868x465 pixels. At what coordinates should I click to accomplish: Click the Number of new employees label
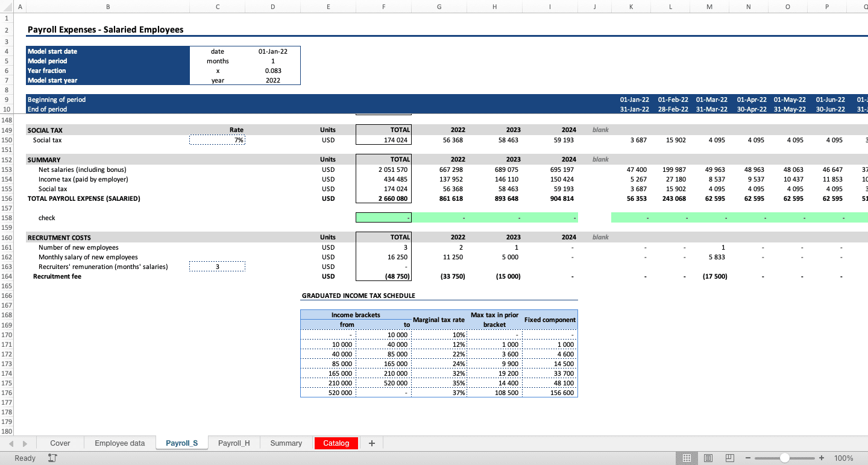pyautogui.click(x=78, y=247)
